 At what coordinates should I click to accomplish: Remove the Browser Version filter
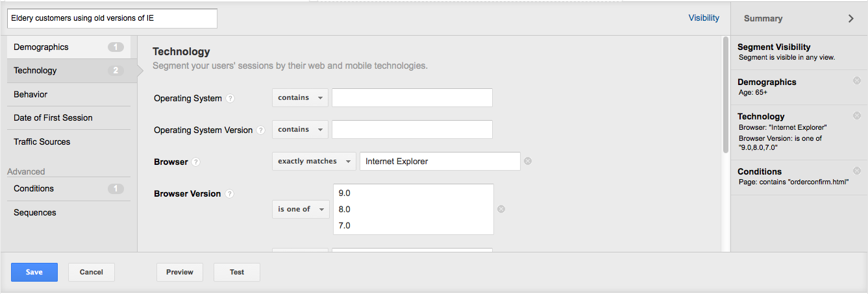[x=501, y=209]
